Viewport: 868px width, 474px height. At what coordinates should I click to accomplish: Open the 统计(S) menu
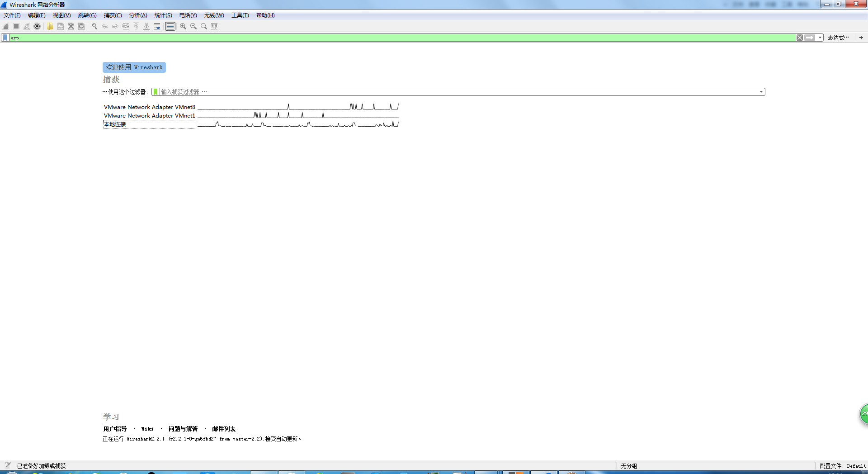[163, 15]
